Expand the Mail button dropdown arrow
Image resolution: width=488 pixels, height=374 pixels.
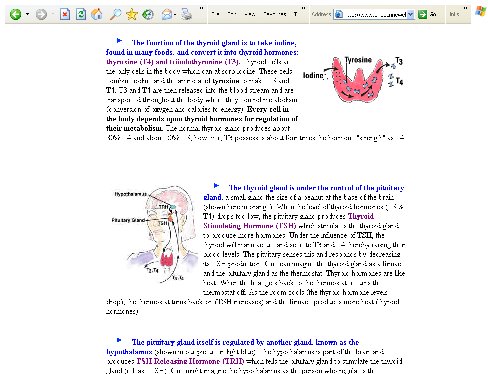pos(175,15)
